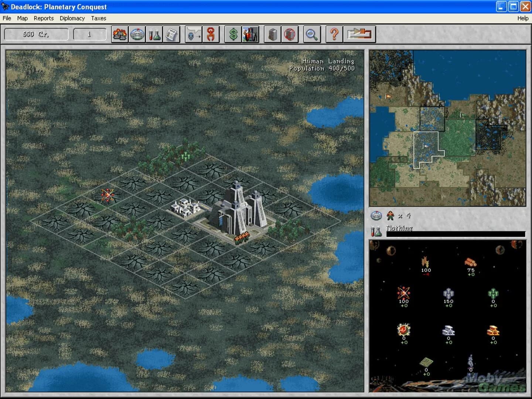Click the research test tubes toolbar icon
The image size is (532, 399).
(x=154, y=34)
